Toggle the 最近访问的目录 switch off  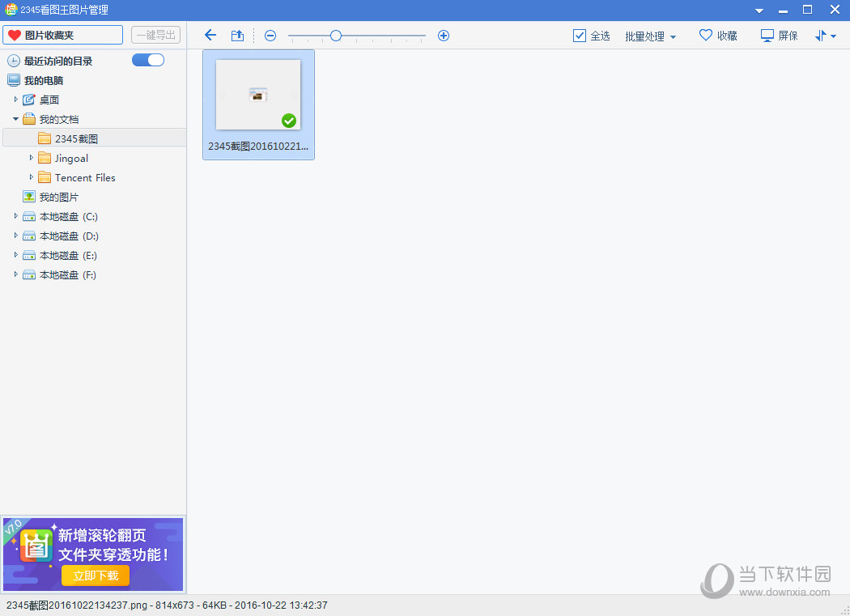pos(148,60)
